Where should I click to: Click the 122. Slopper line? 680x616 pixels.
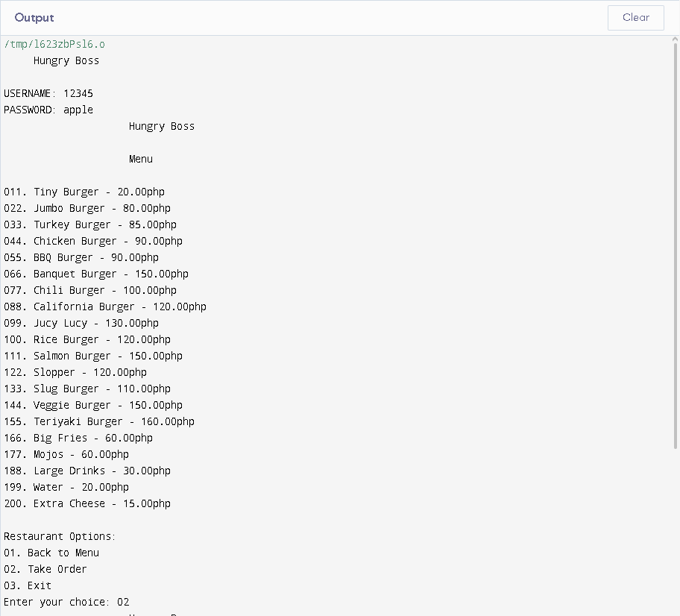75,373
